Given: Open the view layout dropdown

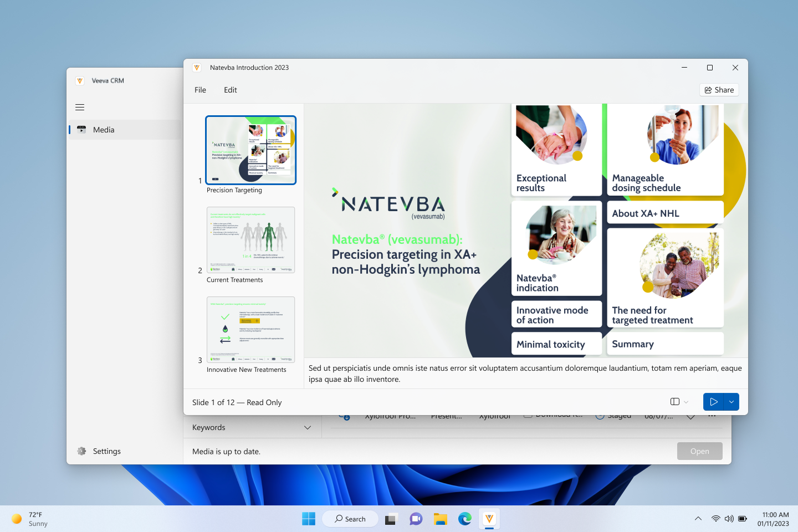Looking at the screenshot, I should 679,402.
